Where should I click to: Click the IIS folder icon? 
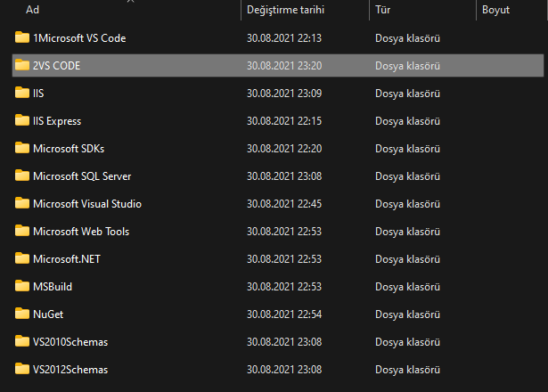[x=22, y=93]
